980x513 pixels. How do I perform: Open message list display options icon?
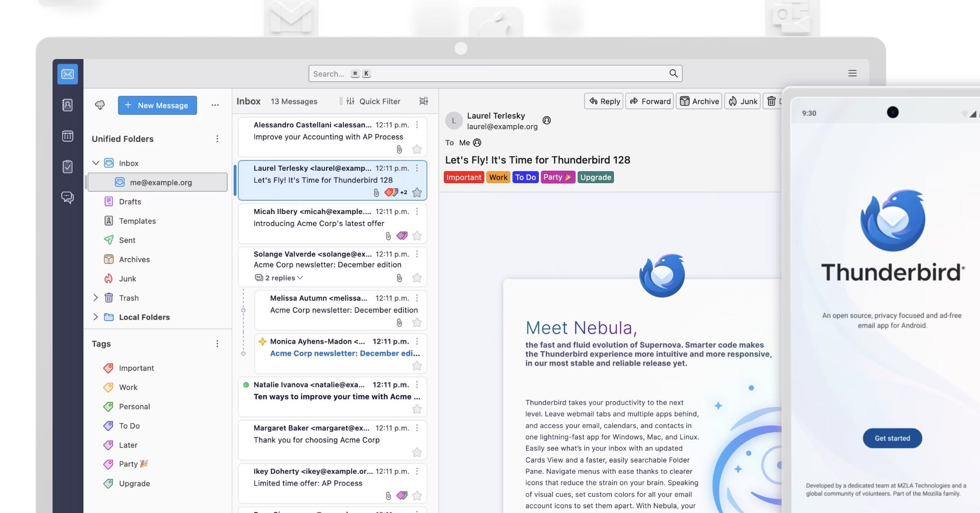coord(424,101)
